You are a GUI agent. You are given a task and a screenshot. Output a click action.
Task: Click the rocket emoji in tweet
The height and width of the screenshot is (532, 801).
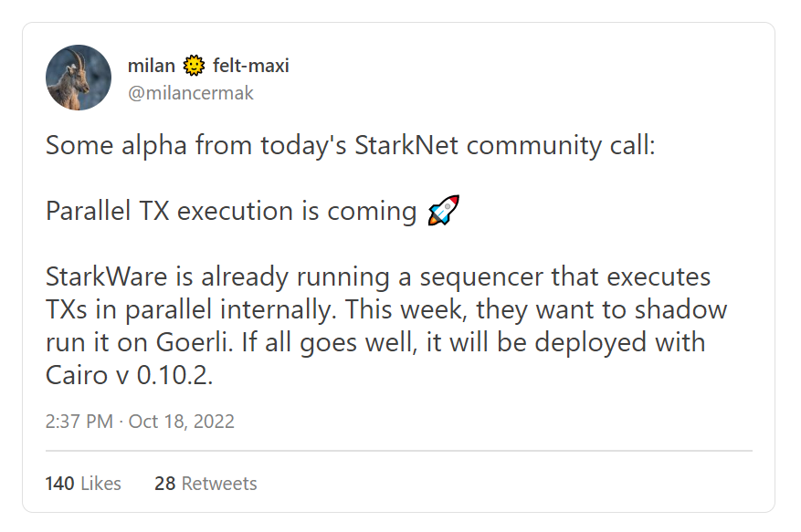coord(443,211)
